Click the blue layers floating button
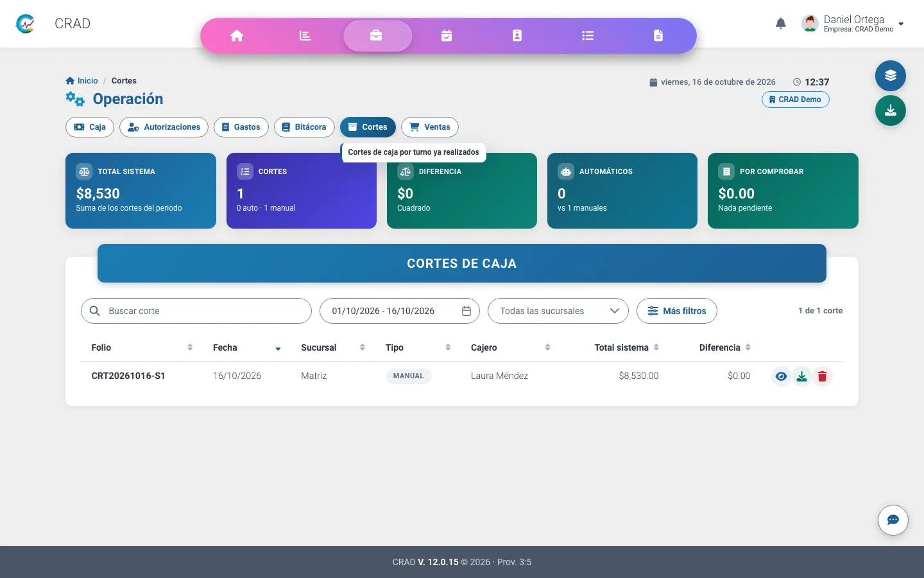Image resolution: width=924 pixels, height=578 pixels. click(x=891, y=76)
